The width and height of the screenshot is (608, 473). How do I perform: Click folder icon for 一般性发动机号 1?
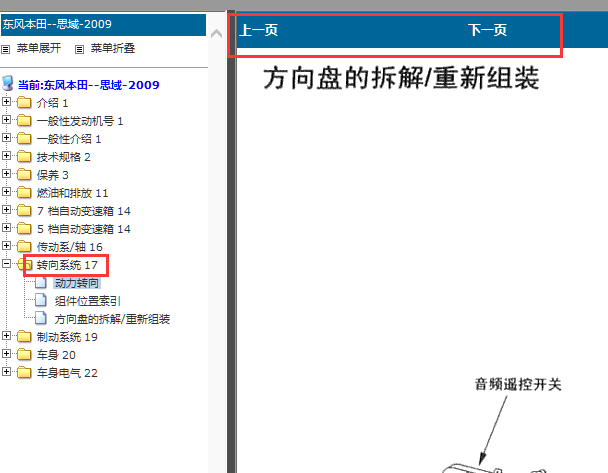click(x=24, y=121)
